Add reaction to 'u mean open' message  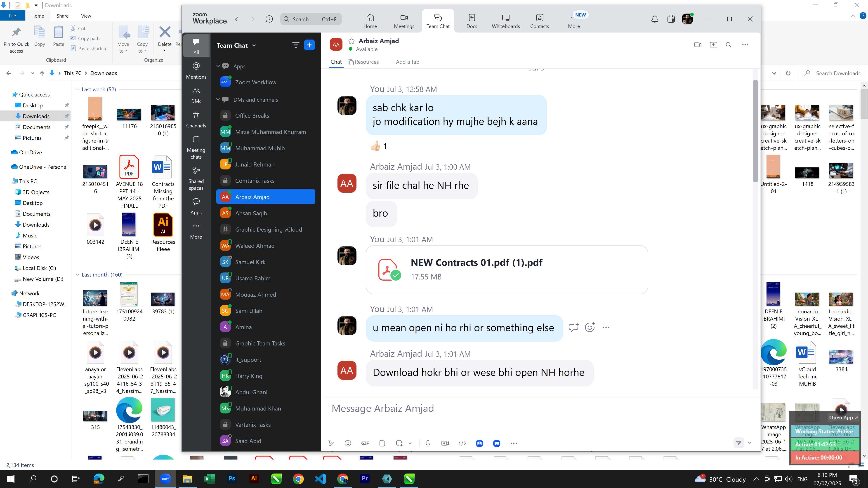point(590,327)
